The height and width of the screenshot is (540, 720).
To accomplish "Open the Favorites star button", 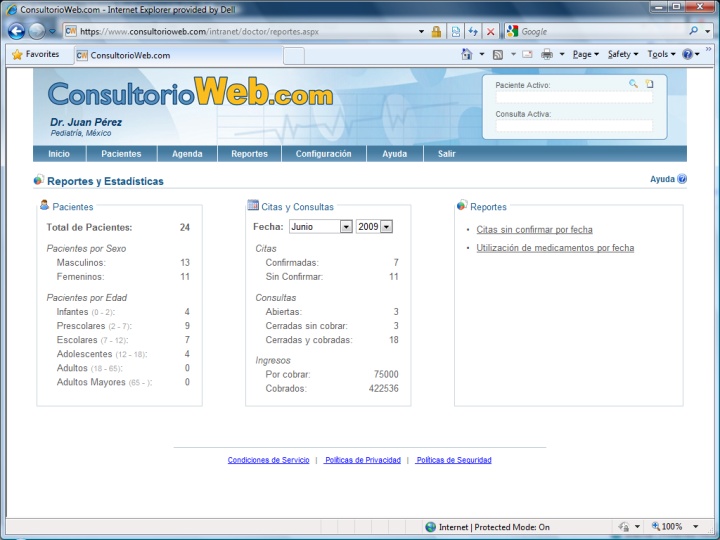I will (36, 54).
